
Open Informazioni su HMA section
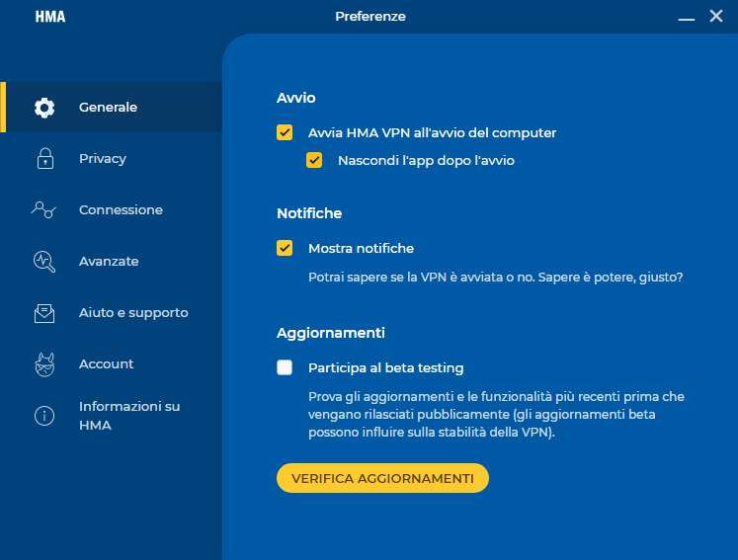click(x=111, y=416)
